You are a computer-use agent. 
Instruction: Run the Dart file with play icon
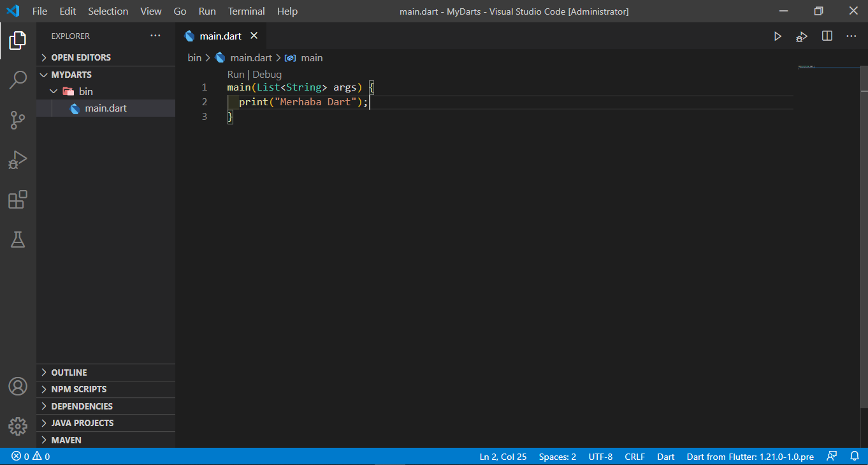778,36
